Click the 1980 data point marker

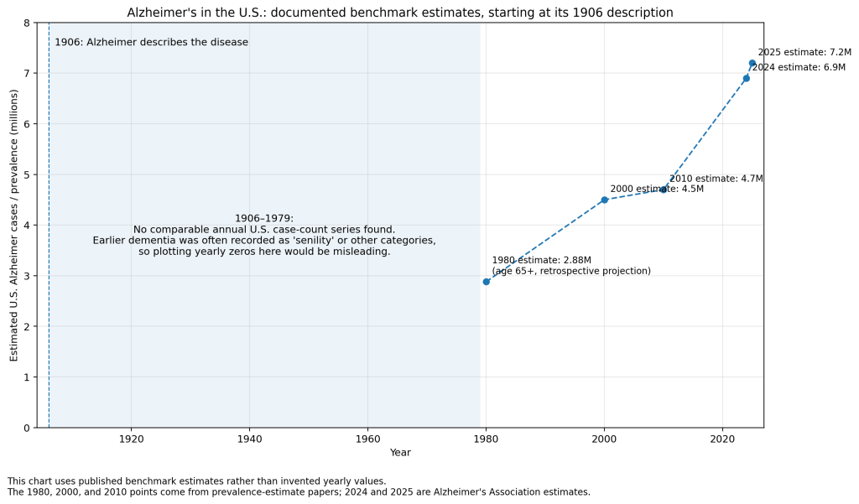click(486, 282)
